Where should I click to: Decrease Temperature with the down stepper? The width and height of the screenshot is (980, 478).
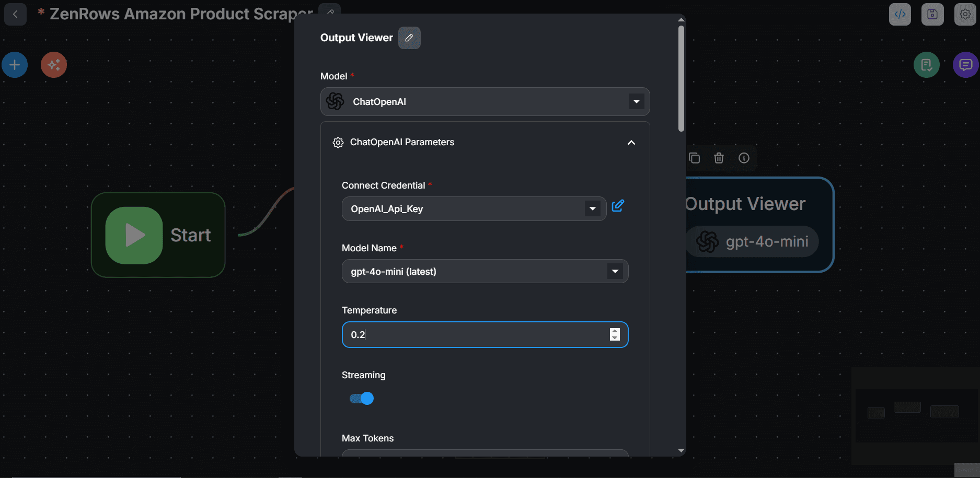coord(615,338)
